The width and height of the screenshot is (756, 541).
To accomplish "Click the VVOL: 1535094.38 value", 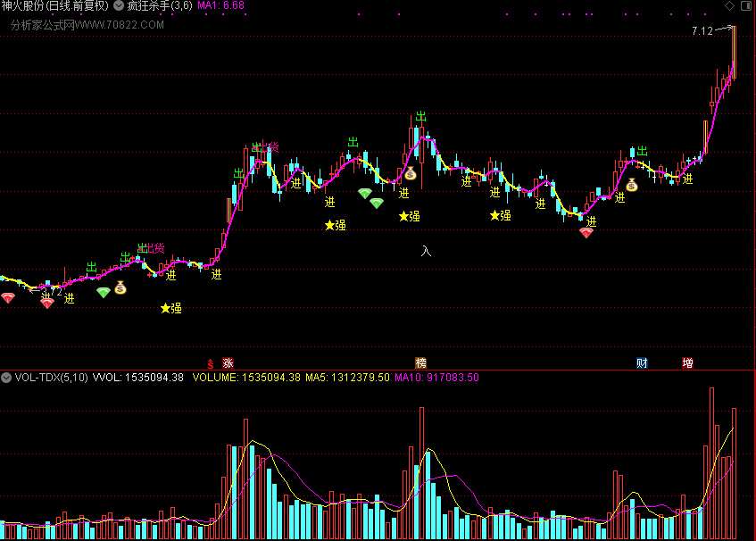I will click(x=137, y=378).
